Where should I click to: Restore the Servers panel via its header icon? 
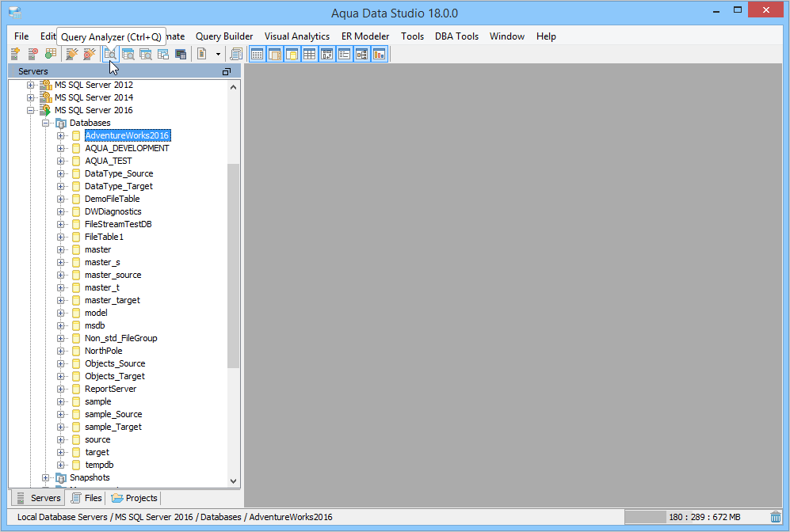click(x=226, y=71)
